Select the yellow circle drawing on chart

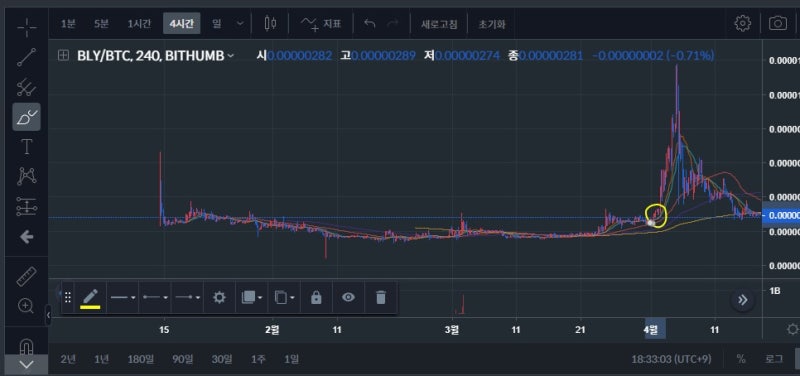tap(657, 215)
